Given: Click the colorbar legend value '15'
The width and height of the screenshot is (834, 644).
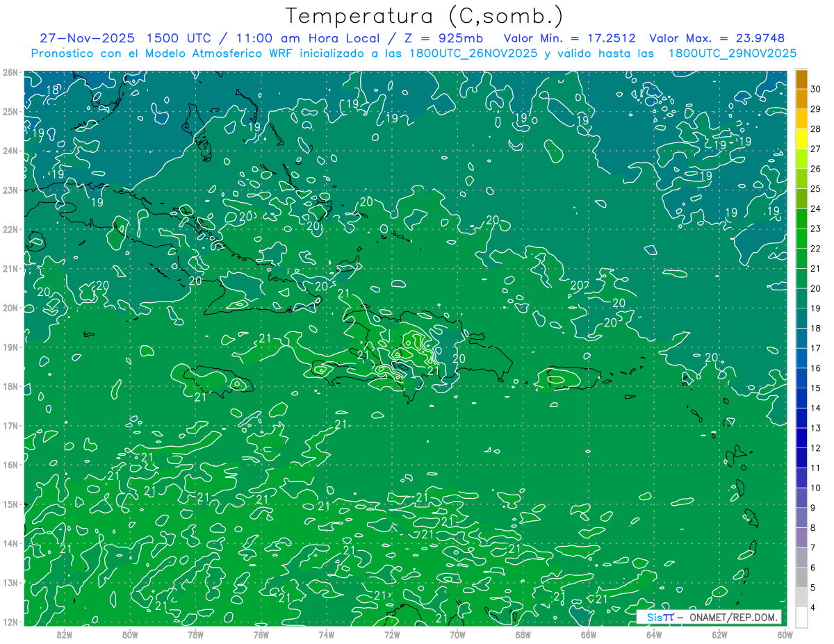Looking at the screenshot, I should click(816, 388).
